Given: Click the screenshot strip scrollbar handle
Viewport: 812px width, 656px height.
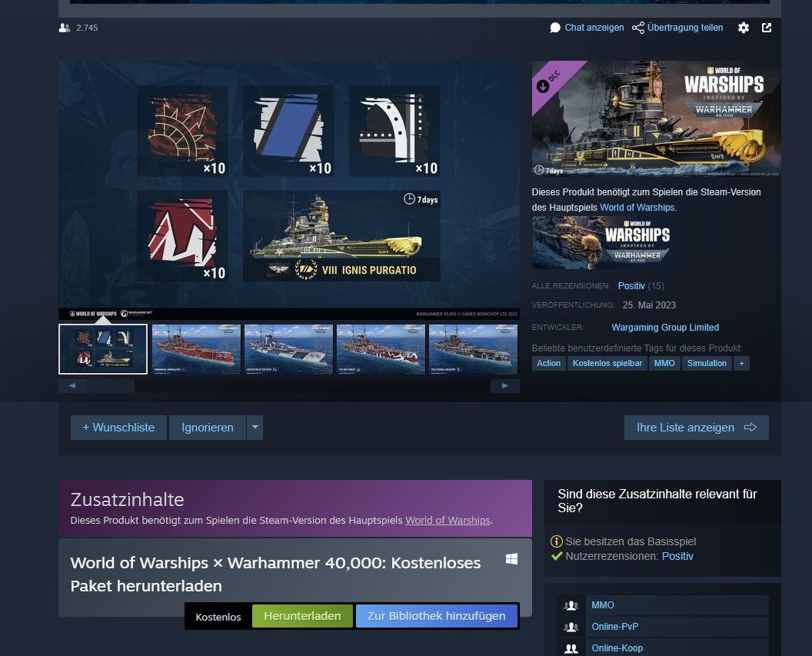Looking at the screenshot, I should click(111, 386).
